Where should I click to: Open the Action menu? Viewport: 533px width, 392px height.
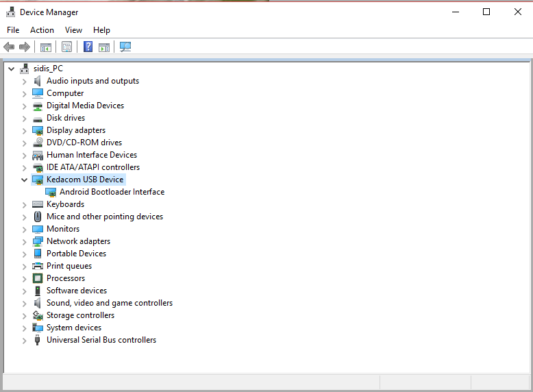point(42,30)
